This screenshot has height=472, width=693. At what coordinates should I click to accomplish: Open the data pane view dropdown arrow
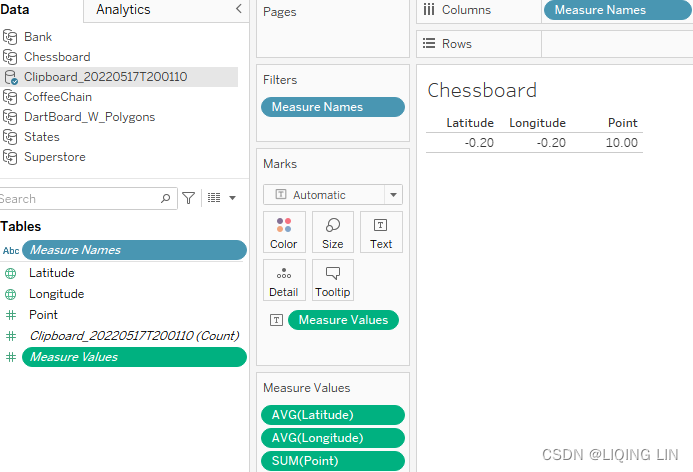coord(232,198)
